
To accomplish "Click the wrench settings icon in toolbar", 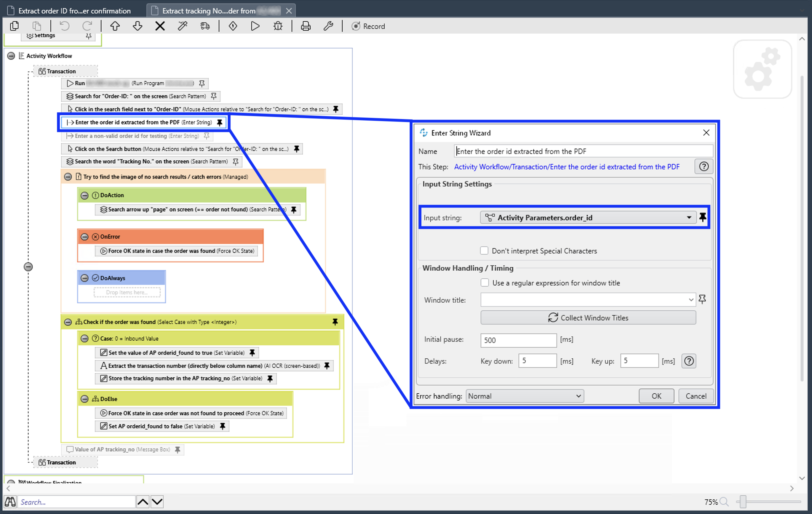I will pyautogui.click(x=328, y=26).
